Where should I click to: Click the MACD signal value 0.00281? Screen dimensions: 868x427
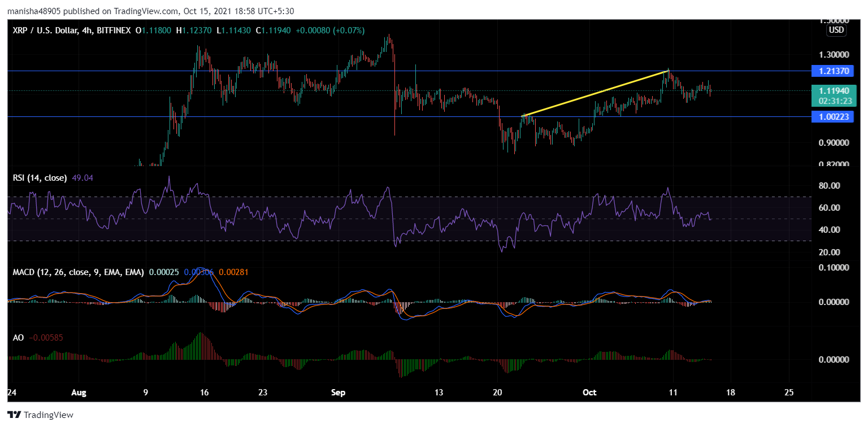point(232,272)
